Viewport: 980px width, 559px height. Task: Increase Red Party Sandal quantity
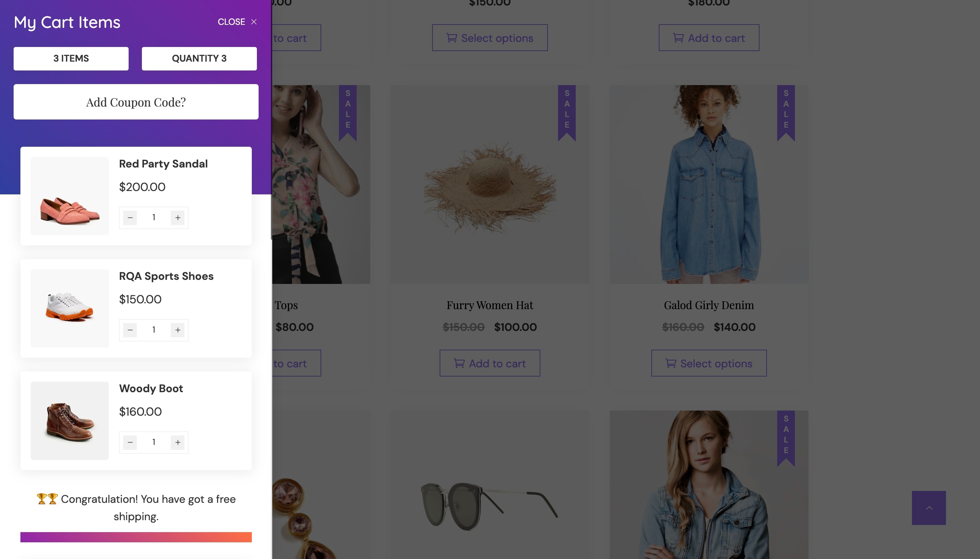(x=178, y=218)
